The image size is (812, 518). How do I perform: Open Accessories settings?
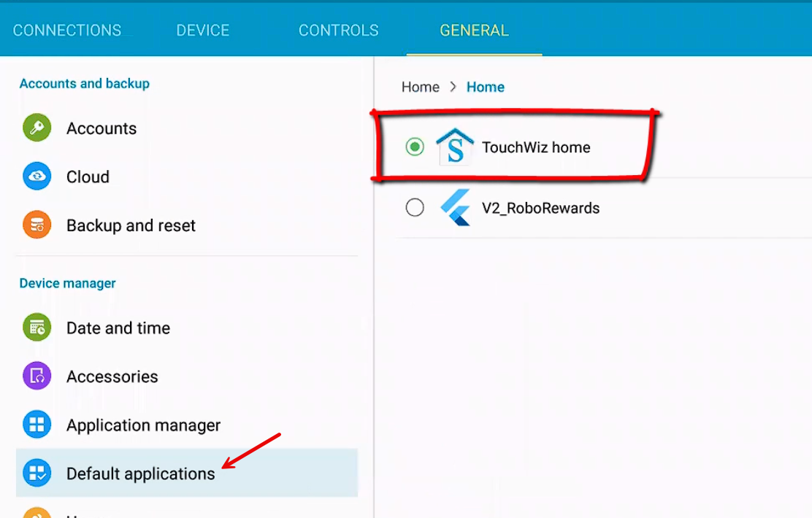187,376
